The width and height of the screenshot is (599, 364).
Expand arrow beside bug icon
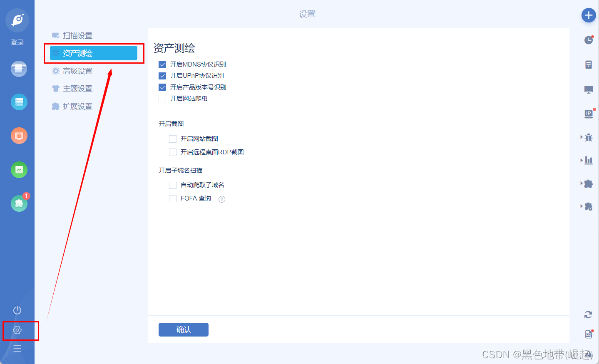tap(582, 137)
